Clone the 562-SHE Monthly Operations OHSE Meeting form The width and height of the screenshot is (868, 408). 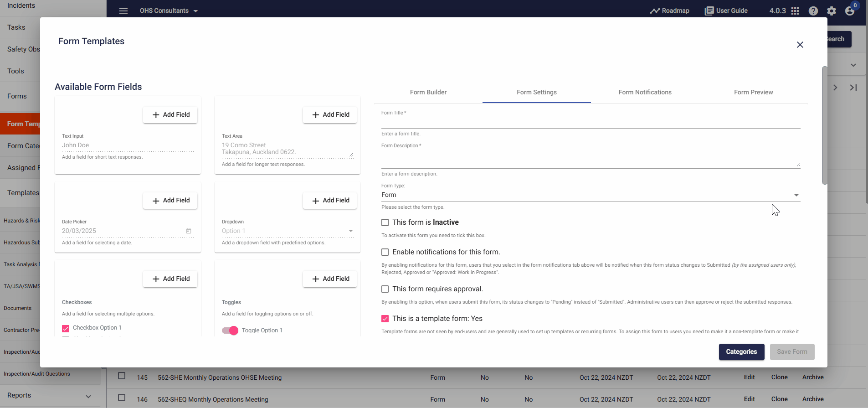[x=780, y=377]
